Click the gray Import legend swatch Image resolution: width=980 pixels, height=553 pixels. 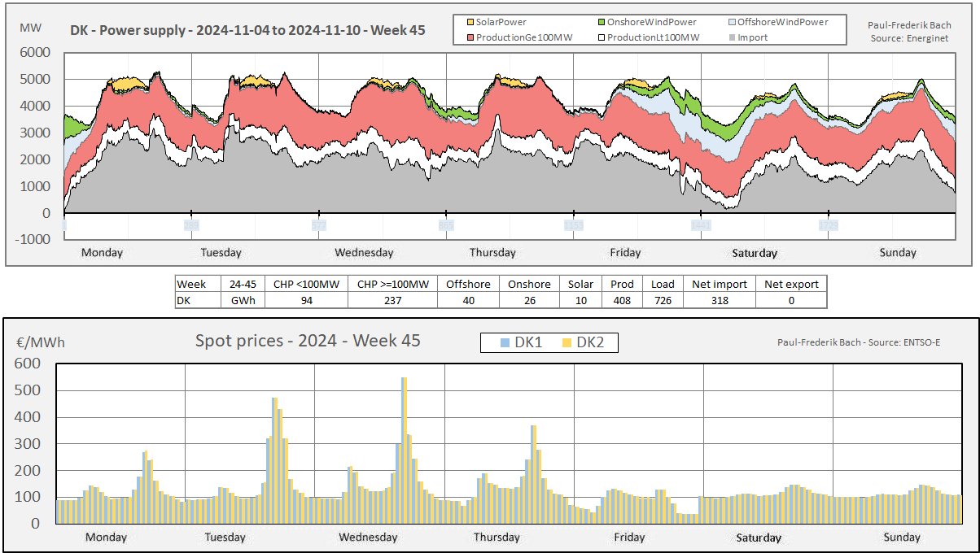(x=730, y=37)
